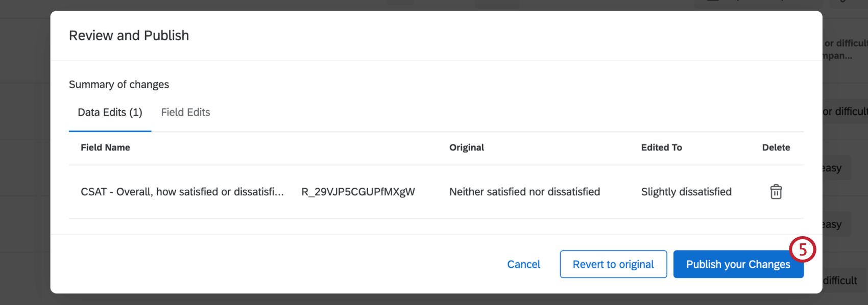Select the Data Edits (1) tab

coord(109,112)
